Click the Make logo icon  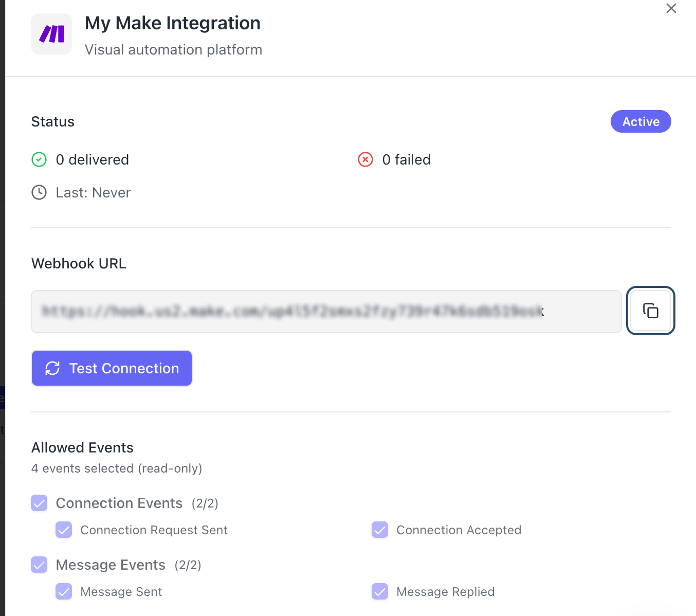click(x=51, y=34)
